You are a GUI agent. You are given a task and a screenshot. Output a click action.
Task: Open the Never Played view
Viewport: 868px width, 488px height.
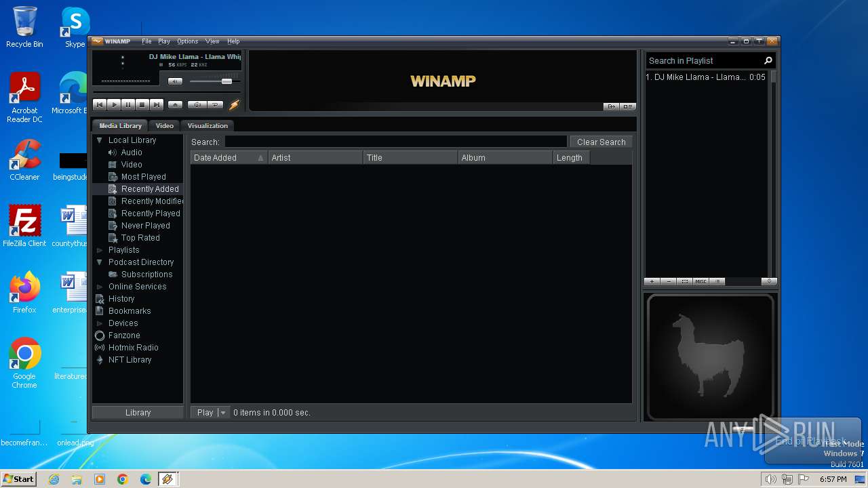click(x=145, y=226)
